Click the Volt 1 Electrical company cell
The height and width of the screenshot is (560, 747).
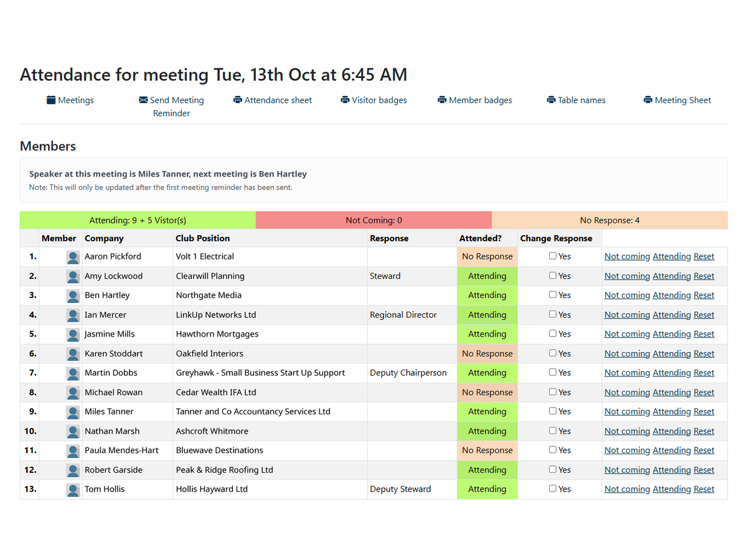click(x=270, y=256)
